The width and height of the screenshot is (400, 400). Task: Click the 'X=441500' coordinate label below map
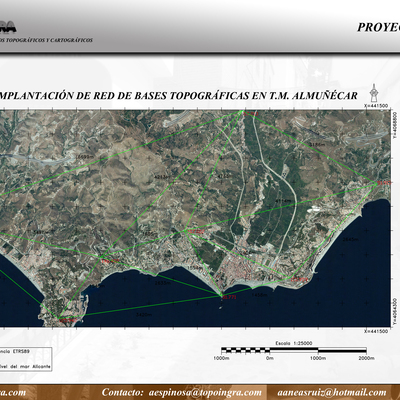point(376,331)
